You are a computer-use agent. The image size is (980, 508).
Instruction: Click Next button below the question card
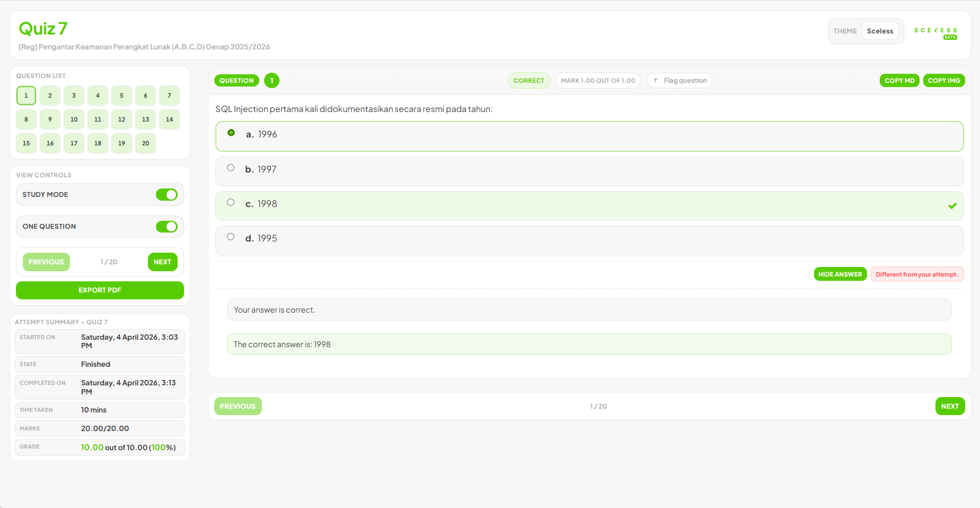(x=950, y=406)
